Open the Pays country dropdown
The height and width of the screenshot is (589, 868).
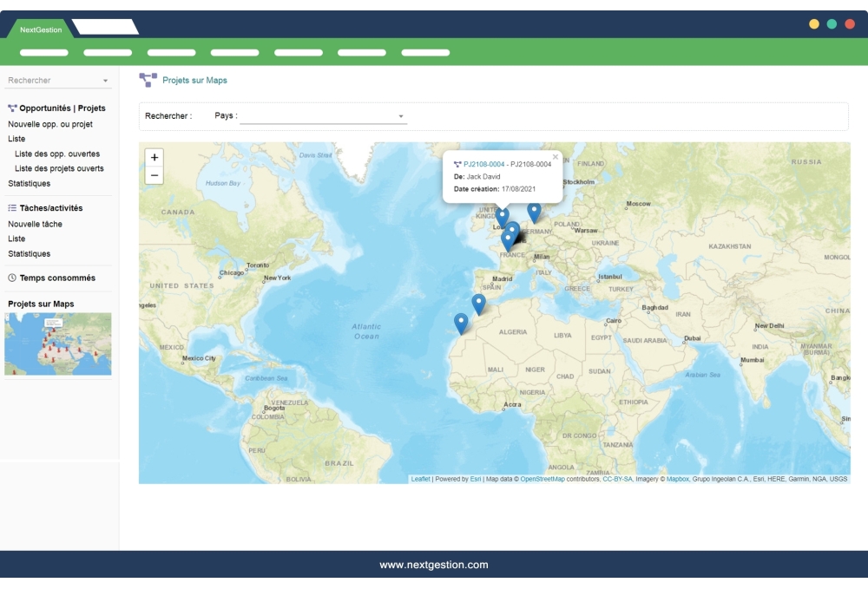[323, 115]
